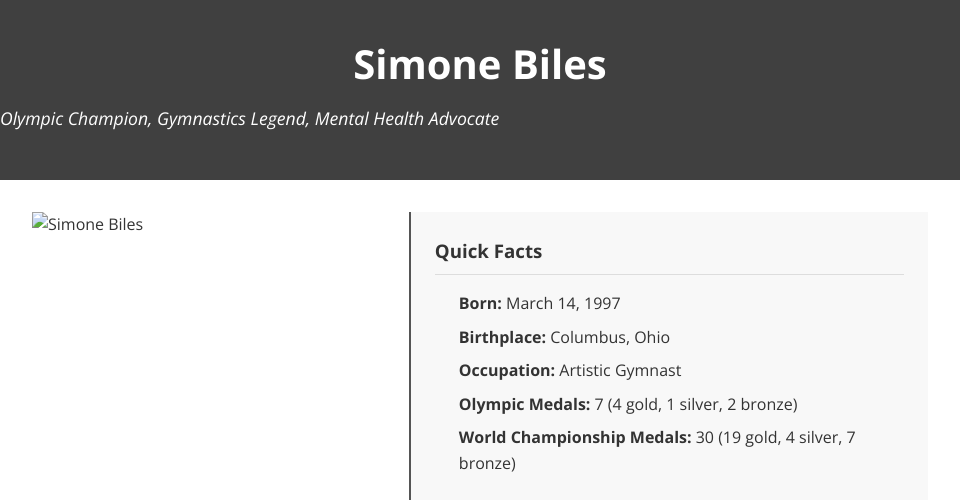Screen dimensions: 960x500
Task: Click the "Columbus, Ohio" text
Action: pyautogui.click(x=610, y=337)
